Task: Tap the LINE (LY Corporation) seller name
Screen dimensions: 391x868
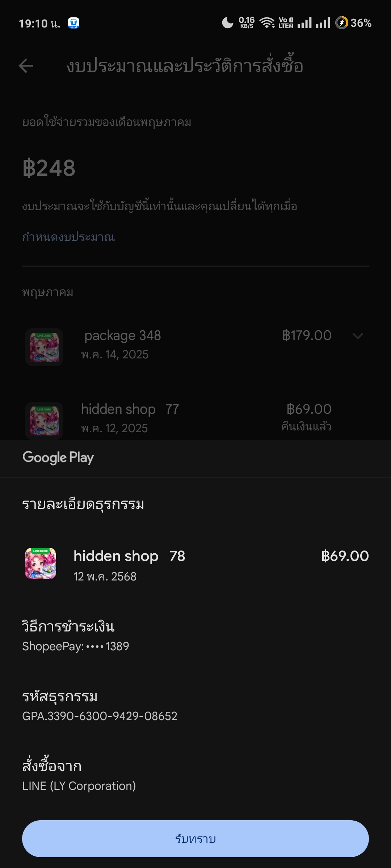Action: click(79, 786)
